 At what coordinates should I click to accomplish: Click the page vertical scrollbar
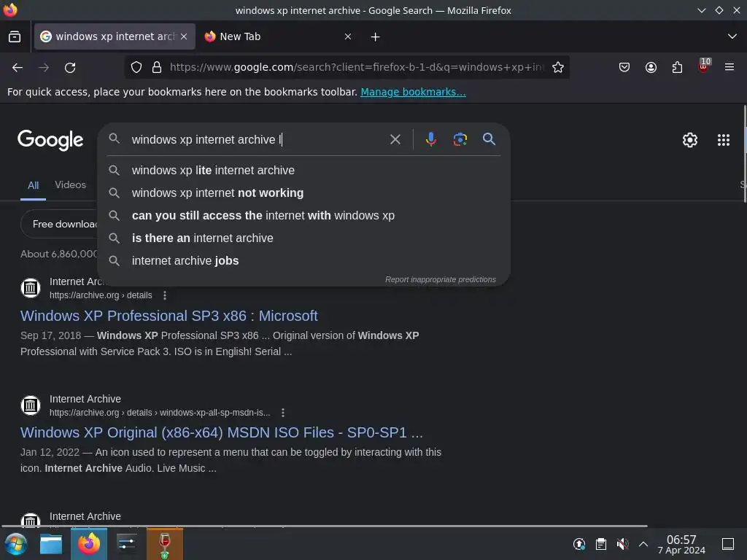744,154
